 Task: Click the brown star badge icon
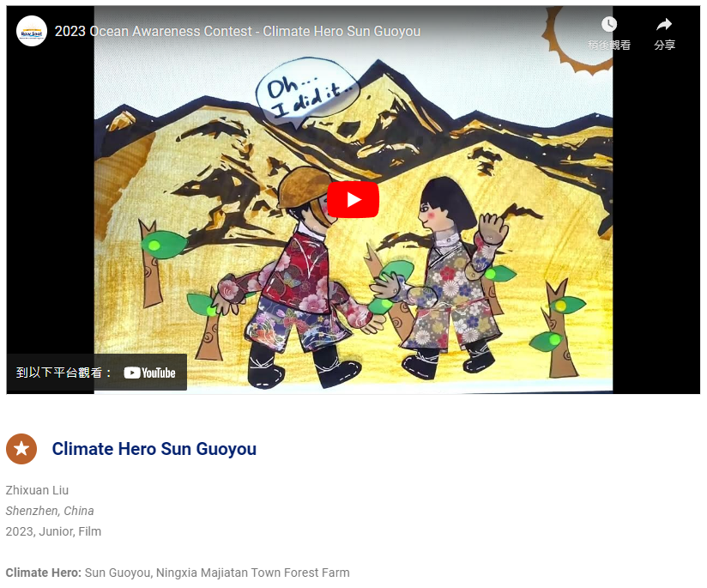(21, 449)
